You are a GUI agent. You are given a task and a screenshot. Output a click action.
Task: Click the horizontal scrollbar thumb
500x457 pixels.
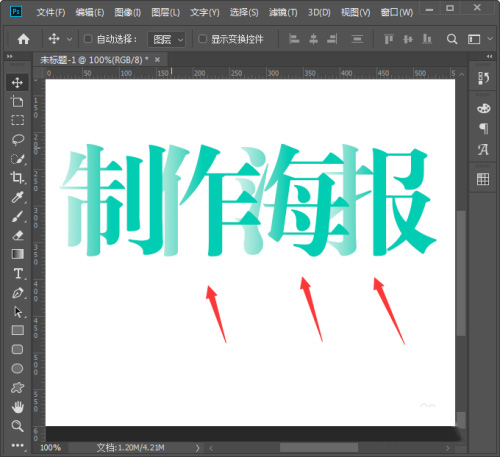coord(319,448)
